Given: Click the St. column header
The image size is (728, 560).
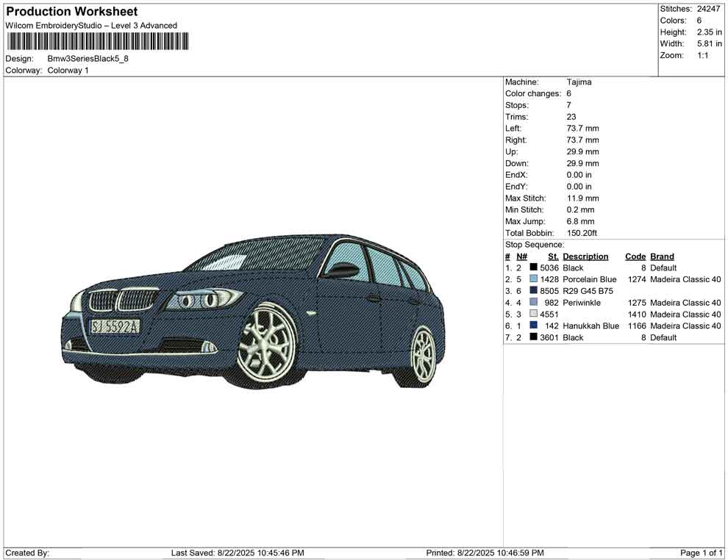Looking at the screenshot, I should click(x=553, y=256).
